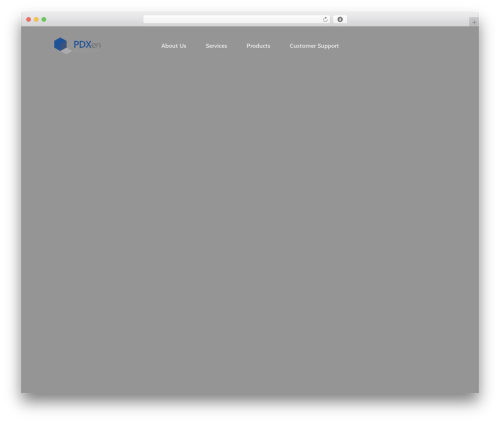The width and height of the screenshot is (500, 423).
Task: Reload the page with refresh icon
Action: point(325,19)
